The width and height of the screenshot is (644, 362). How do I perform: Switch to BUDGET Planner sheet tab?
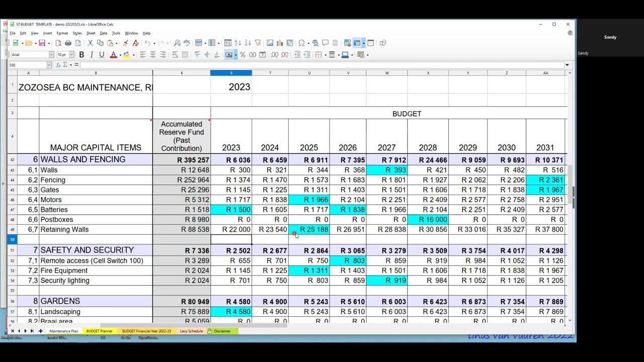(99, 331)
